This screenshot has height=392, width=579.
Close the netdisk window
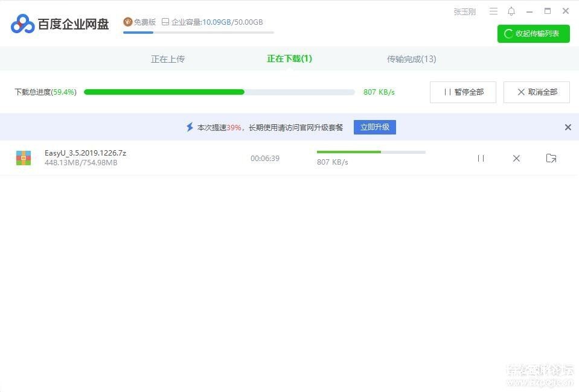click(x=565, y=11)
